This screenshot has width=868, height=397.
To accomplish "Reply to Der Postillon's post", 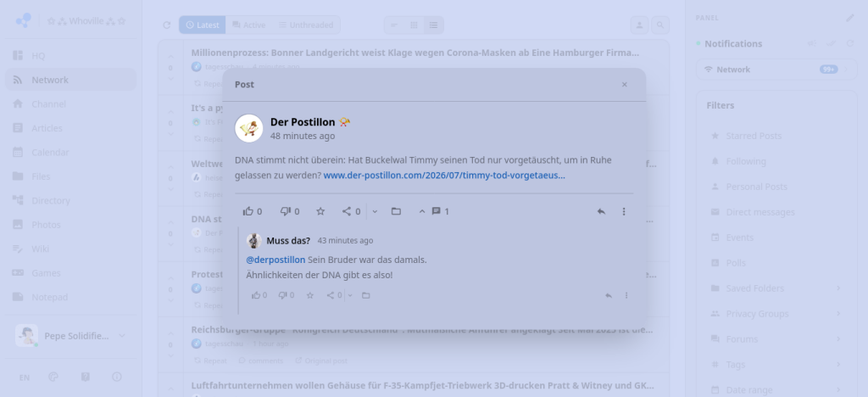I will [601, 211].
